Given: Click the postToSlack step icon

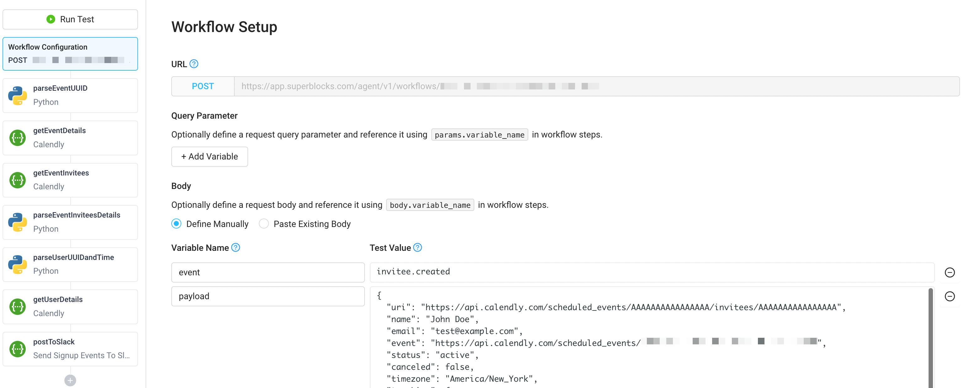Looking at the screenshot, I should pyautogui.click(x=17, y=348).
